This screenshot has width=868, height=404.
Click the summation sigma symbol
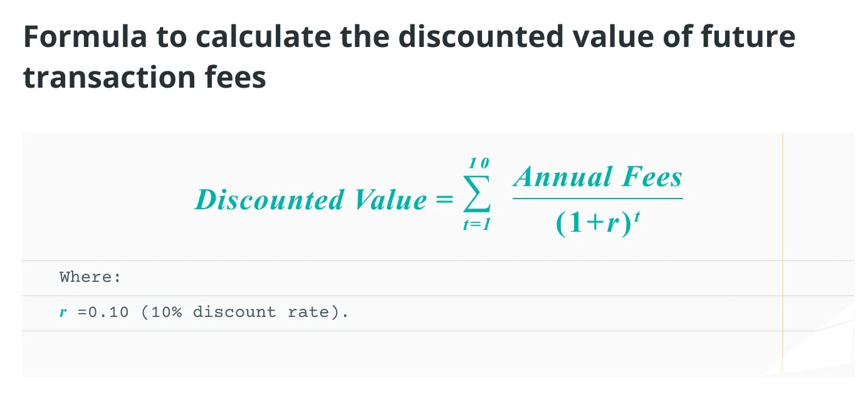click(476, 200)
